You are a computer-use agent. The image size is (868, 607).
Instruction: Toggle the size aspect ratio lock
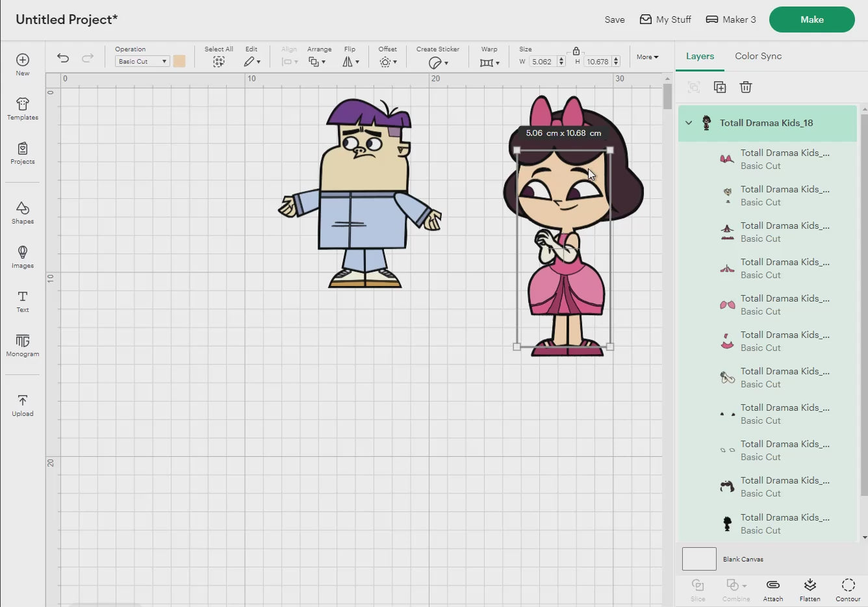coord(576,51)
